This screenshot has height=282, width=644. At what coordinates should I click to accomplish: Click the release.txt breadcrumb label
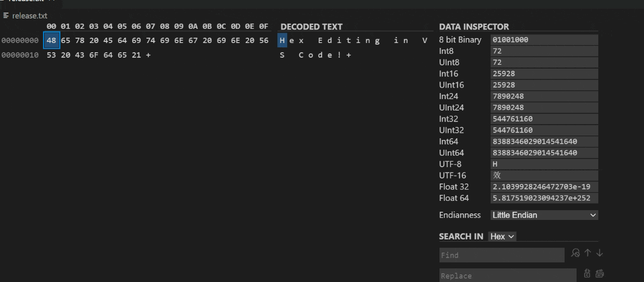tap(30, 16)
